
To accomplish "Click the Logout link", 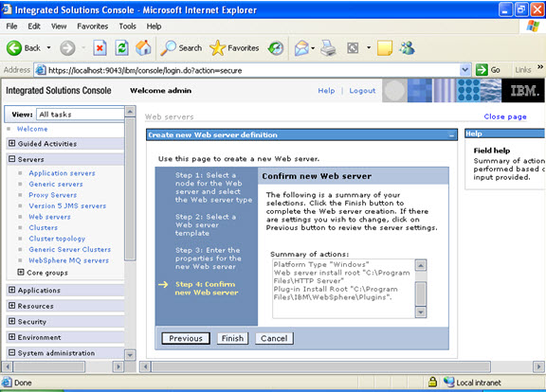I will click(x=362, y=91).
